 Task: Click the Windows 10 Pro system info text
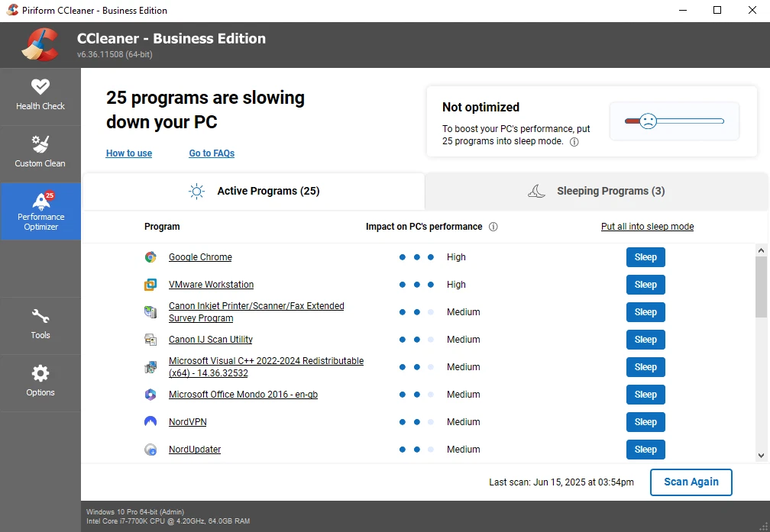(135, 512)
